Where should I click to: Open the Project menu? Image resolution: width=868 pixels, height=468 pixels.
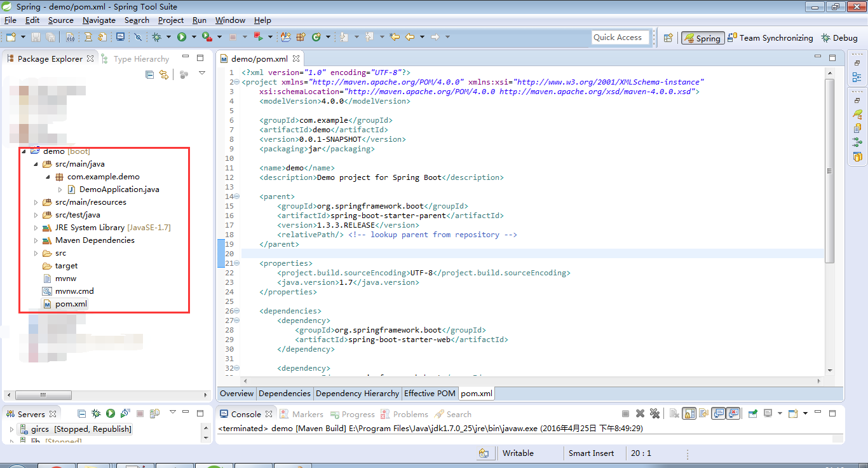click(x=171, y=20)
